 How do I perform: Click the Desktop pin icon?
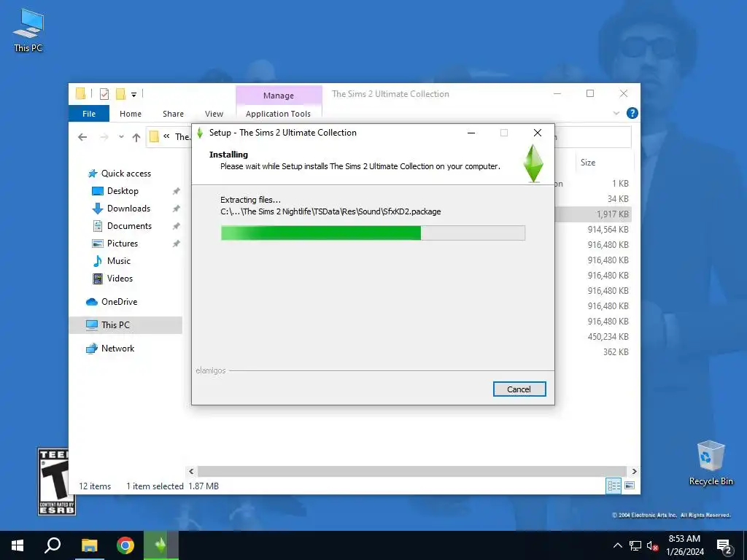[x=177, y=191]
